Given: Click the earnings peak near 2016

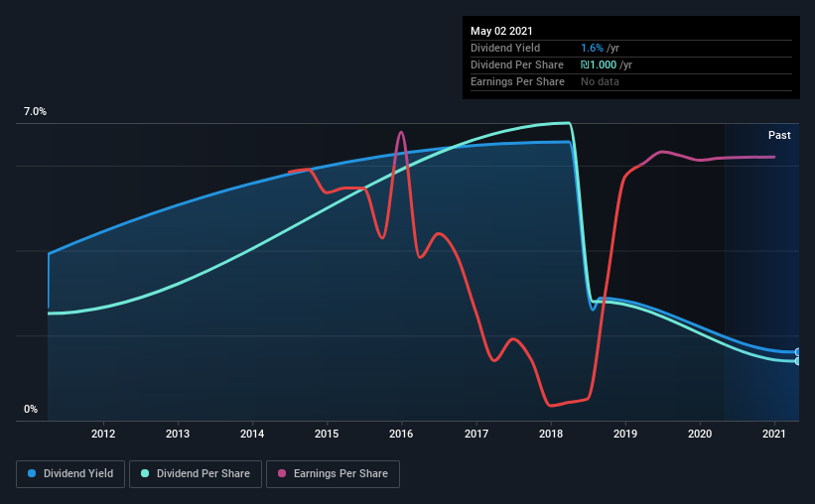Looking at the screenshot, I should (x=401, y=132).
